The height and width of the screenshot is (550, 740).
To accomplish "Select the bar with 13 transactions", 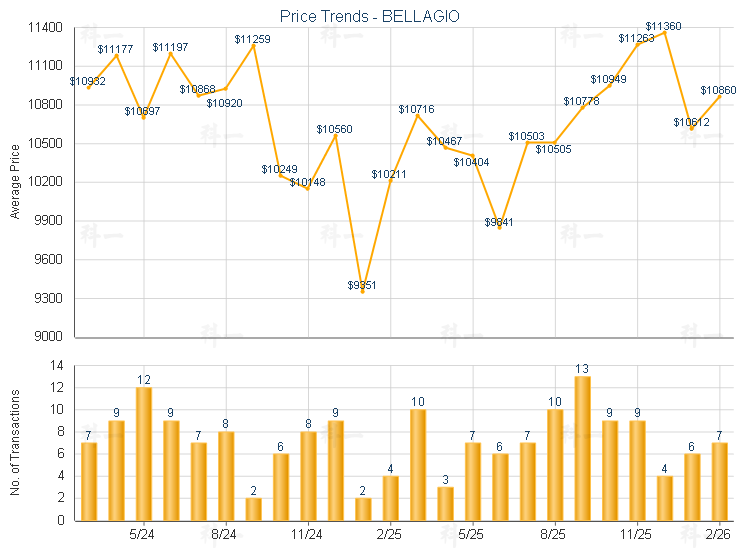I will pos(582,448).
